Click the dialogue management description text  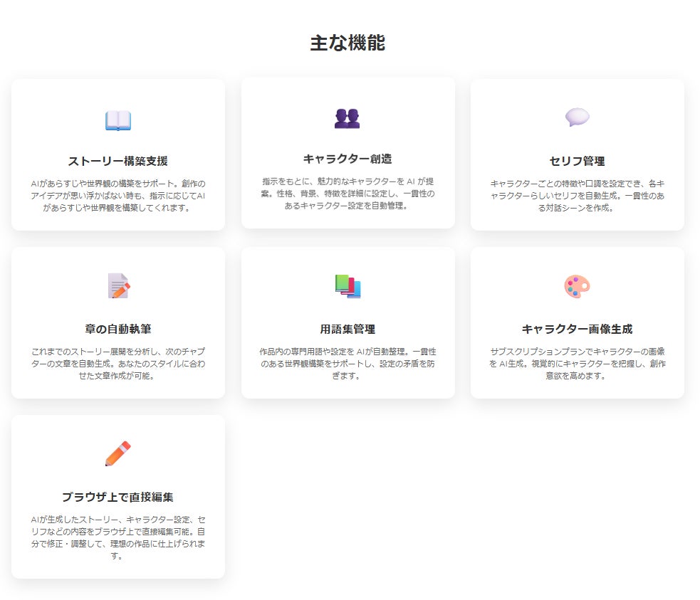(577, 196)
